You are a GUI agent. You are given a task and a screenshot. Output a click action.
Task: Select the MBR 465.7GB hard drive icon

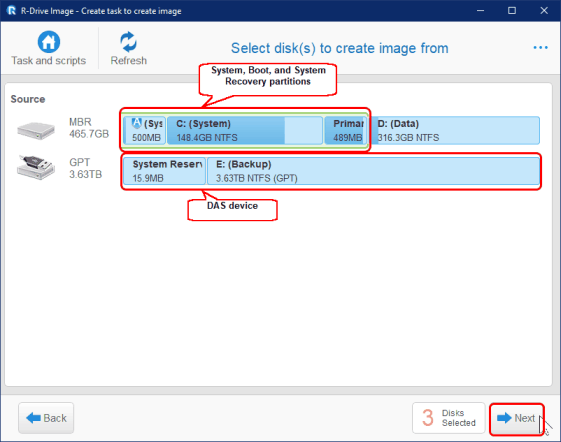tap(36, 131)
